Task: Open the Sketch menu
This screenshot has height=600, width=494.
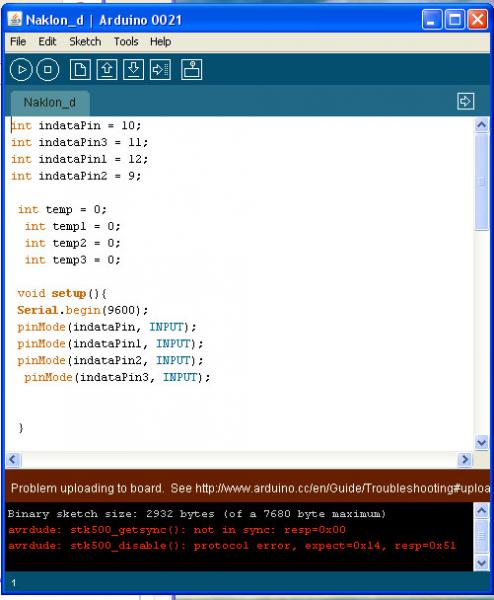Action: coord(85,41)
